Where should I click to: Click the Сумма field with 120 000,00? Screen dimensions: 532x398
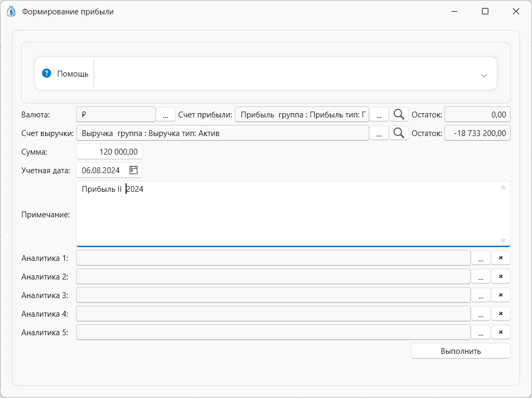point(109,151)
